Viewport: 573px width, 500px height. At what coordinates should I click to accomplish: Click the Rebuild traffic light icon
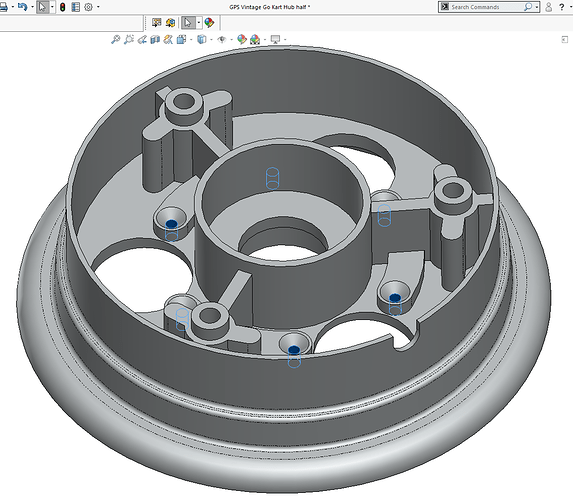(62, 7)
